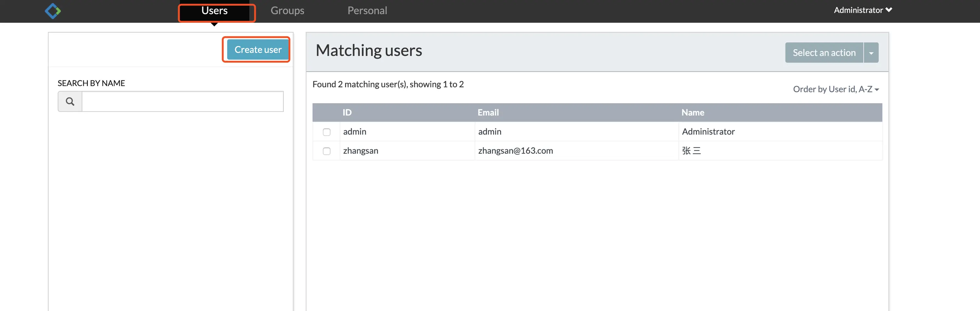This screenshot has width=980, height=311.
Task: Click the Email column header
Action: click(488, 113)
